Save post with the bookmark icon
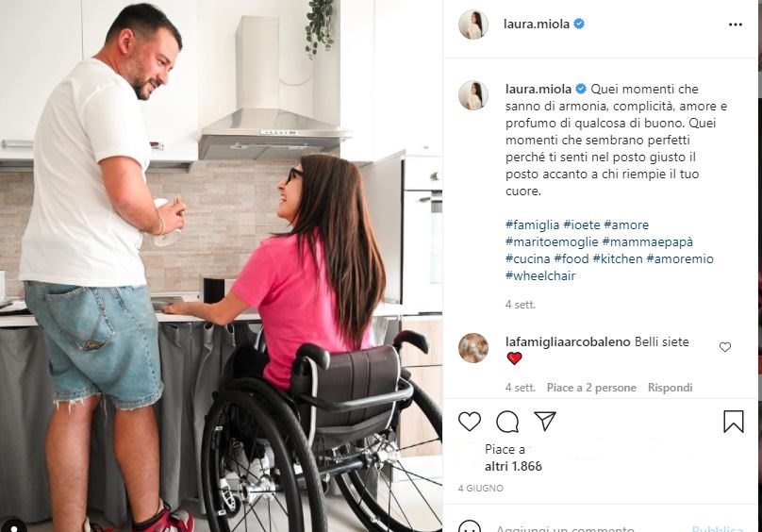Viewport: 762px width, 532px height. pyautogui.click(x=734, y=421)
